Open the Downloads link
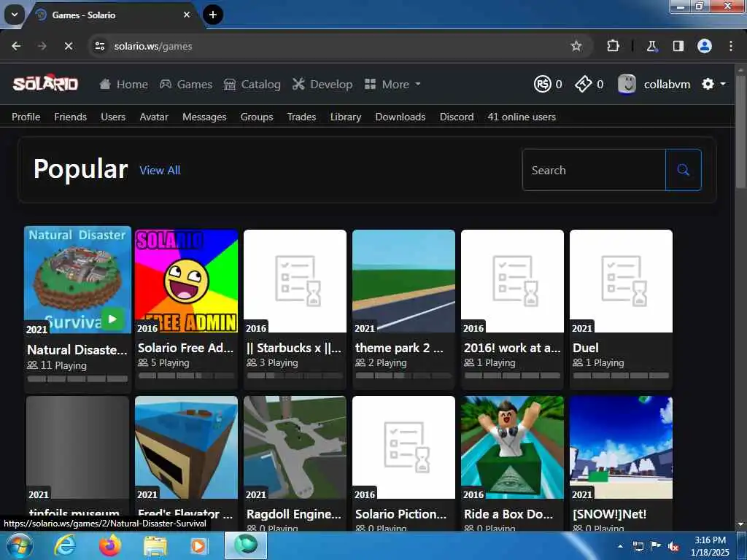Image resolution: width=747 pixels, height=560 pixels. tap(400, 117)
